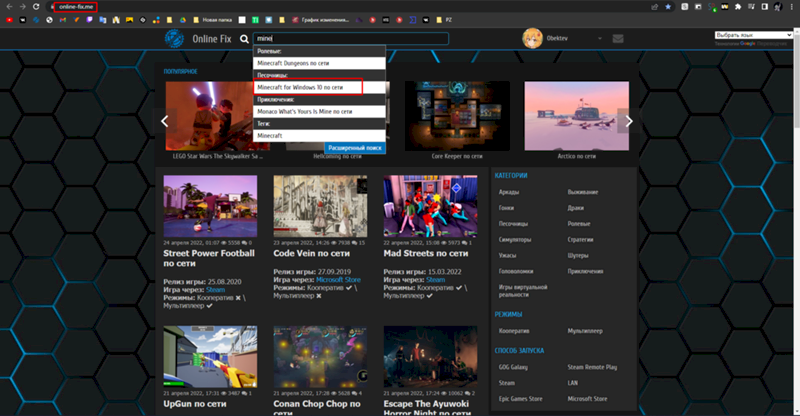This screenshot has height=416, width=800.
Task: Click the page vertical scrollbar
Action: 796,81
